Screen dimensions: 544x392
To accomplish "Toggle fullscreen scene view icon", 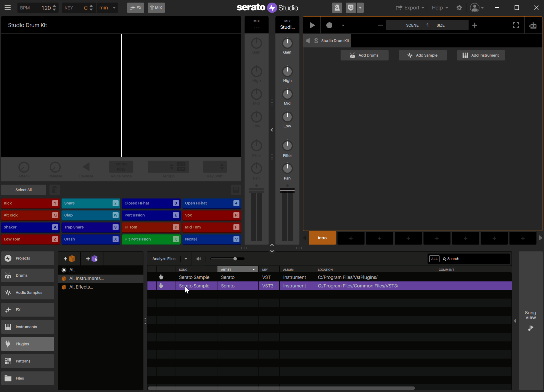I will coord(516,25).
